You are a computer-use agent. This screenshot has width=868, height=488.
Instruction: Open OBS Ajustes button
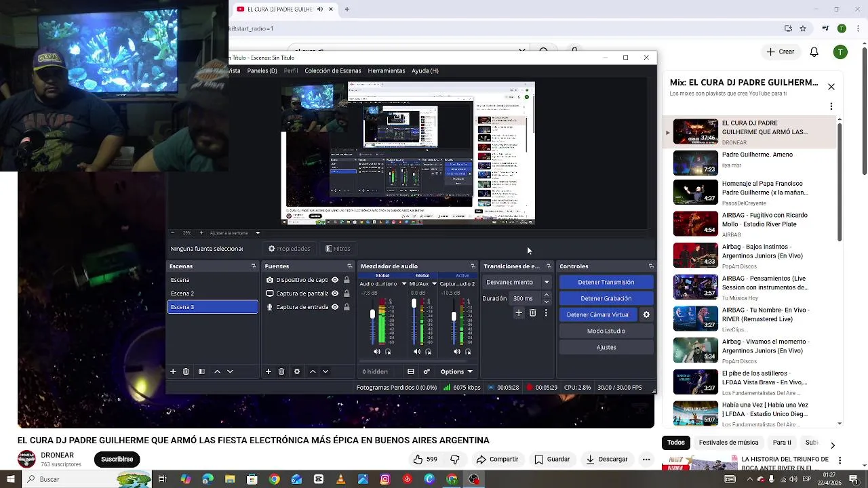(606, 347)
